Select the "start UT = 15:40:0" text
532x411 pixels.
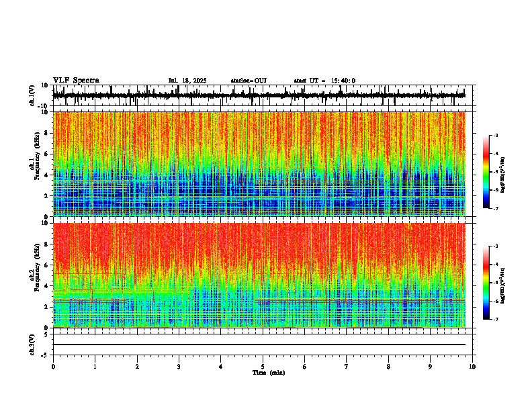324,81
